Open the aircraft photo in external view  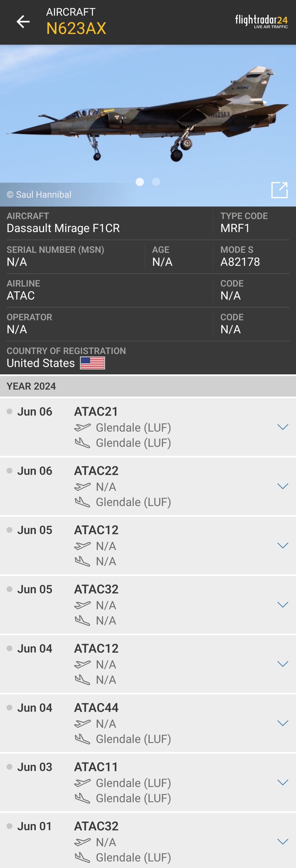pyautogui.click(x=279, y=190)
